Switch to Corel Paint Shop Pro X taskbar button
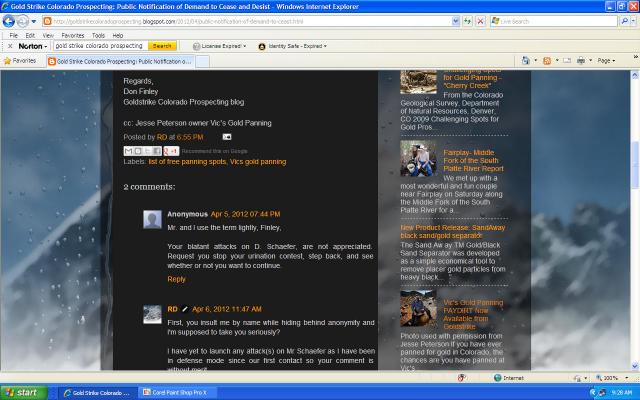Image resolution: width=640 pixels, height=400 pixels. pyautogui.click(x=176, y=393)
